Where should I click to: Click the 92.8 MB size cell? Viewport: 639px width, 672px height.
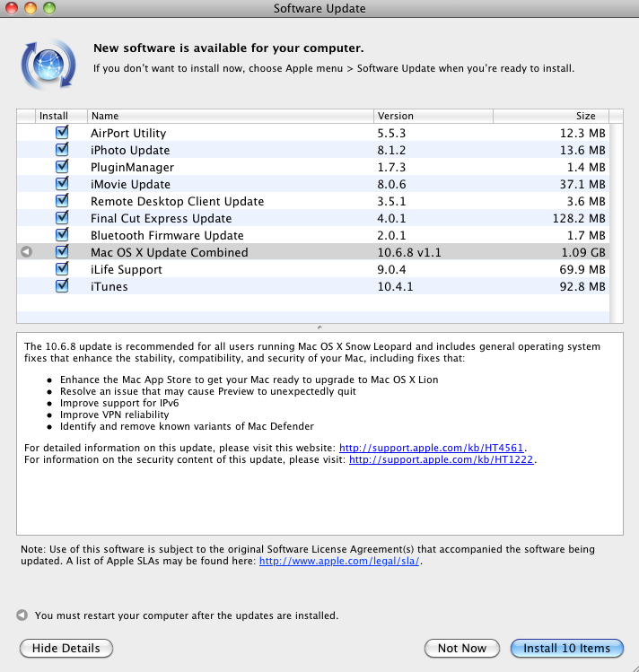(582, 286)
